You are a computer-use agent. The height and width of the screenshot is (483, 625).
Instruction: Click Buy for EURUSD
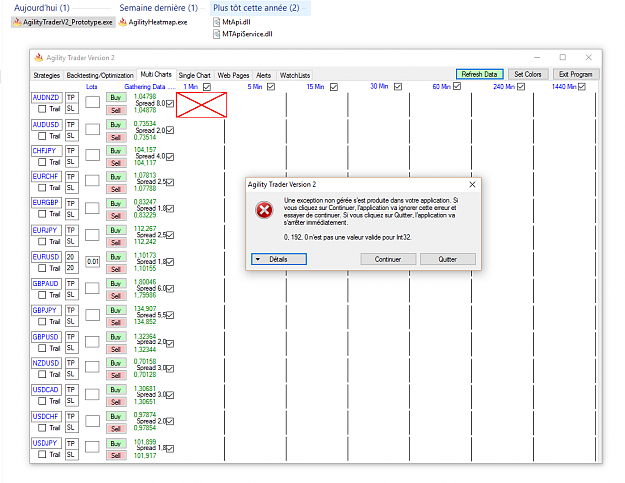tap(116, 257)
